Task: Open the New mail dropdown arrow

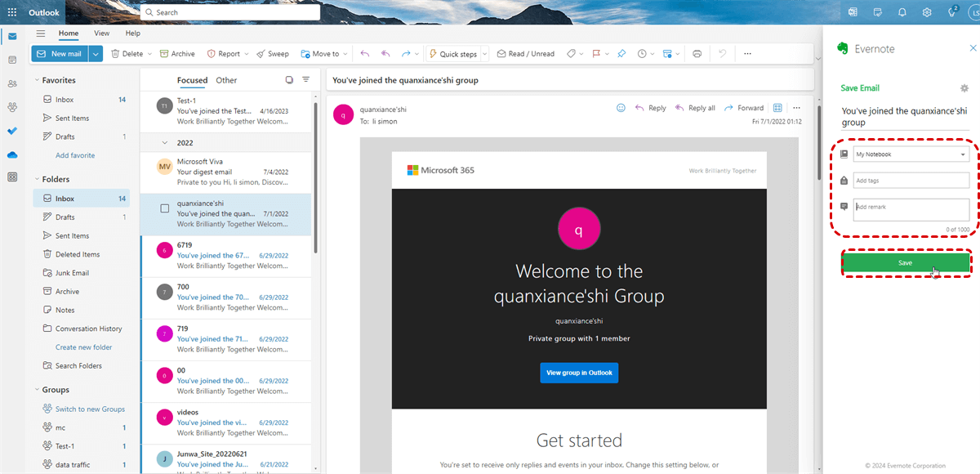Action: point(96,54)
